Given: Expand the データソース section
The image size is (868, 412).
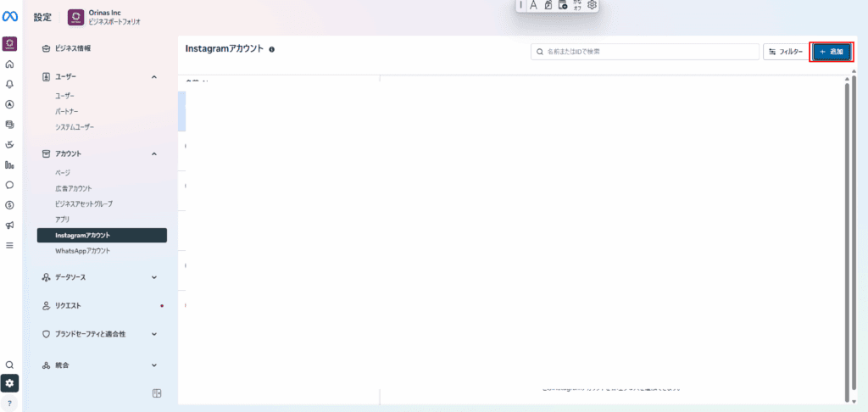Looking at the screenshot, I should pyautogui.click(x=153, y=277).
